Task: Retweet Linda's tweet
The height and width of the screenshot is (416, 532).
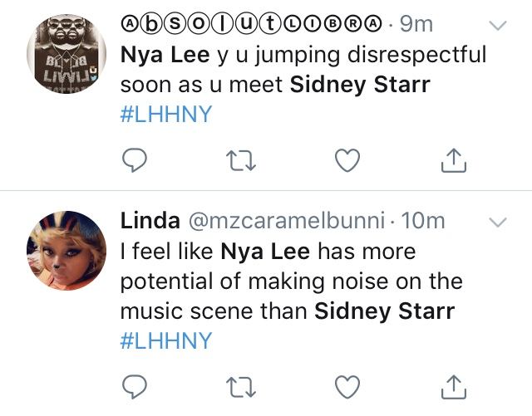Action: (241, 387)
